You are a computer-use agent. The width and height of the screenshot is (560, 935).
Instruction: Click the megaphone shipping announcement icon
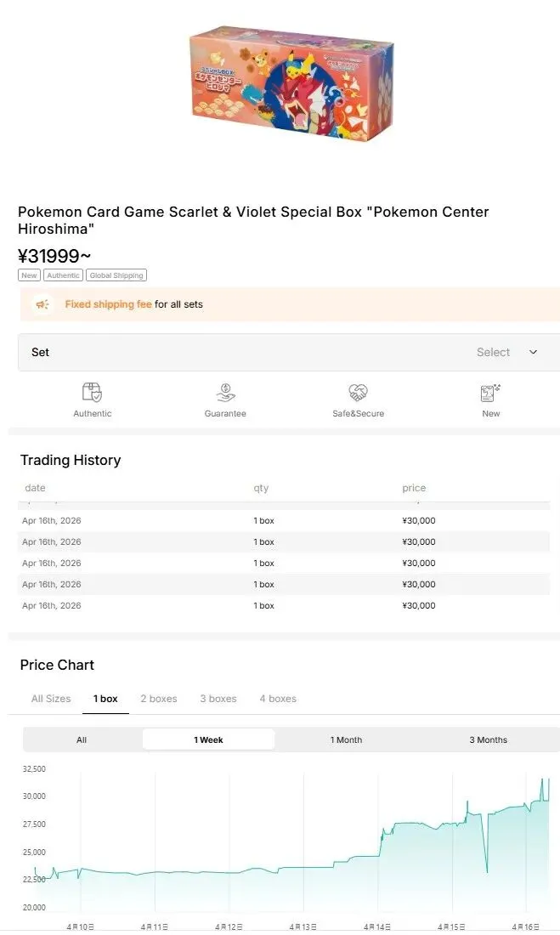(42, 304)
